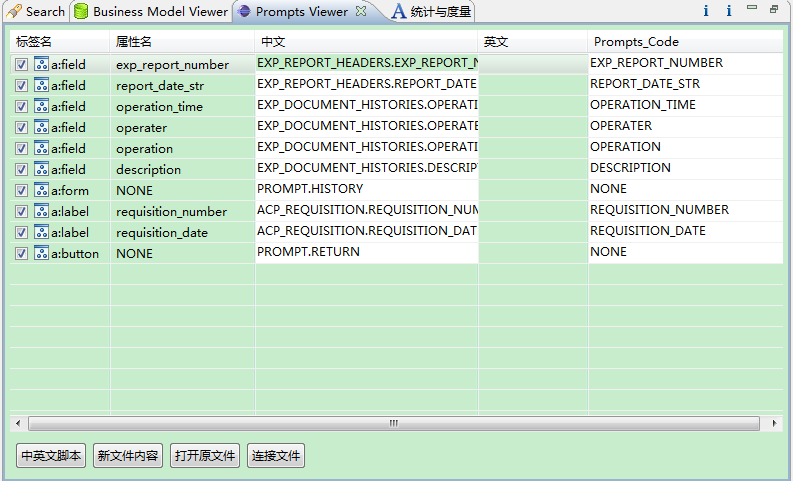Screen dimensions: 793x481
Task: Click the node icon in requisition_number row
Action: [41, 211]
